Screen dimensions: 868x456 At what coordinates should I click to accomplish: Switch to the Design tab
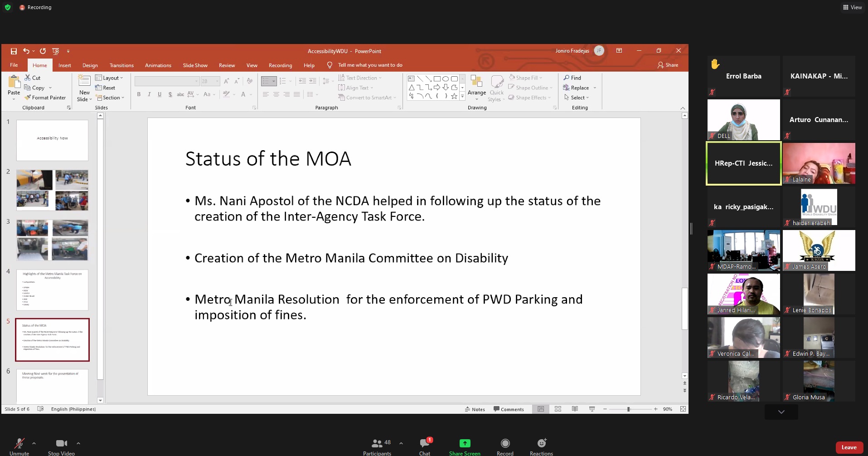point(90,65)
